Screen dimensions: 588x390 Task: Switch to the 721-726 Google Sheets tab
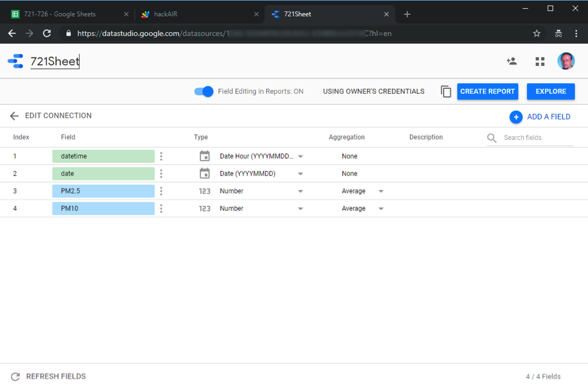tap(68, 14)
